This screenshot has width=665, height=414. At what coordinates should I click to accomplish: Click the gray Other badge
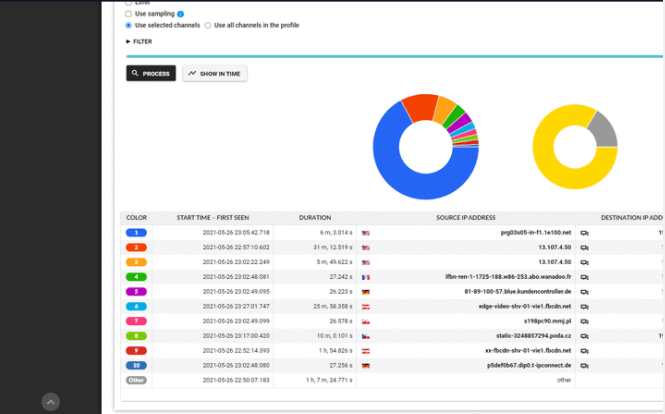[x=136, y=380]
